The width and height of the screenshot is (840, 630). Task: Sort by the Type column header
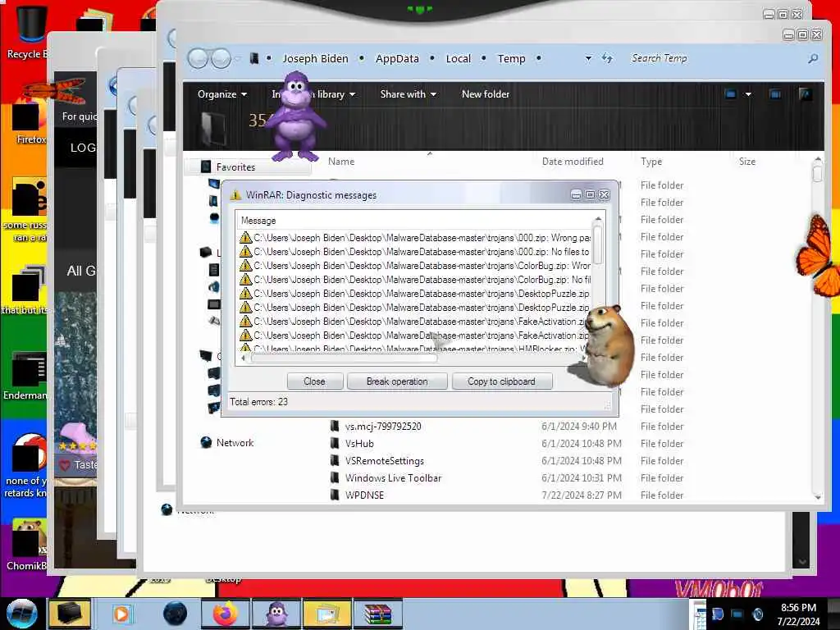(651, 162)
